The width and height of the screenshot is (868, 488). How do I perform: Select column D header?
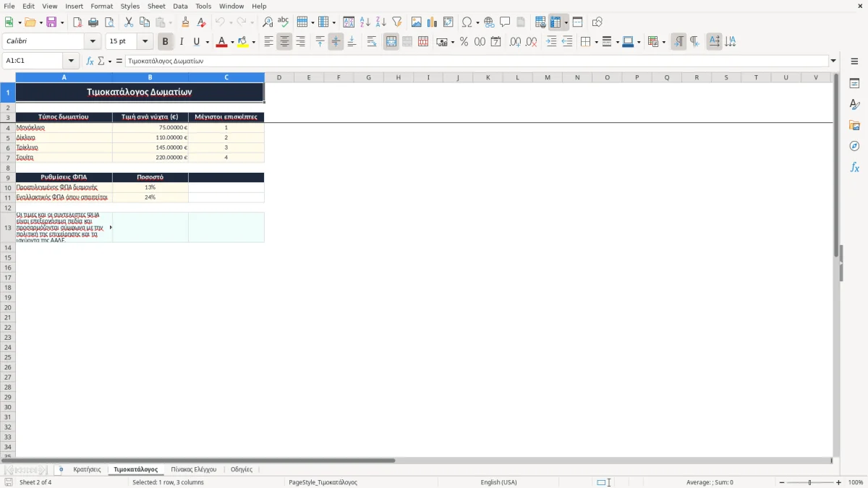point(278,77)
